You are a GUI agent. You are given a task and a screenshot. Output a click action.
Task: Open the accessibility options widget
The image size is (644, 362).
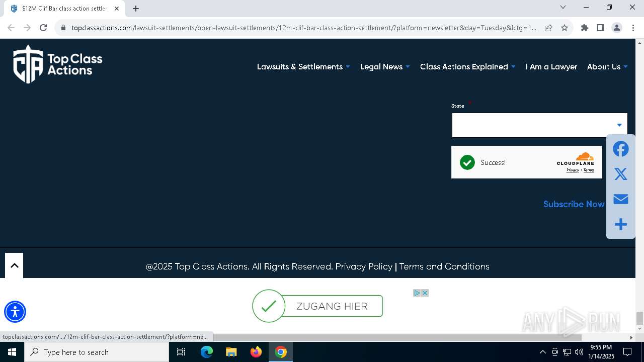(x=15, y=312)
